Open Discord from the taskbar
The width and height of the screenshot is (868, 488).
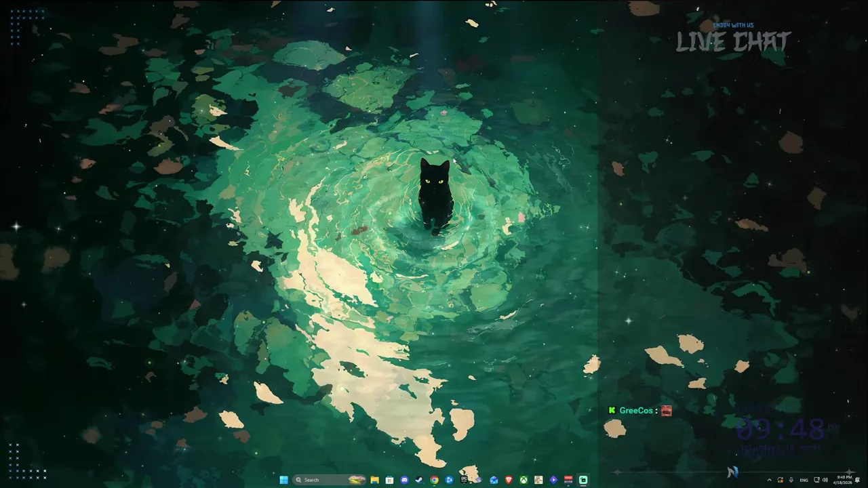coord(404,480)
